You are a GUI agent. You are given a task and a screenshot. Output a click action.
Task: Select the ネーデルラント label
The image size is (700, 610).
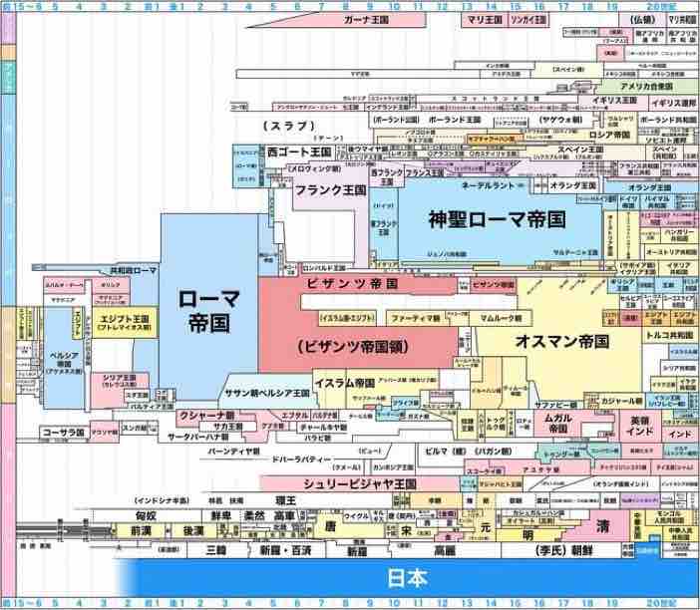(487, 185)
